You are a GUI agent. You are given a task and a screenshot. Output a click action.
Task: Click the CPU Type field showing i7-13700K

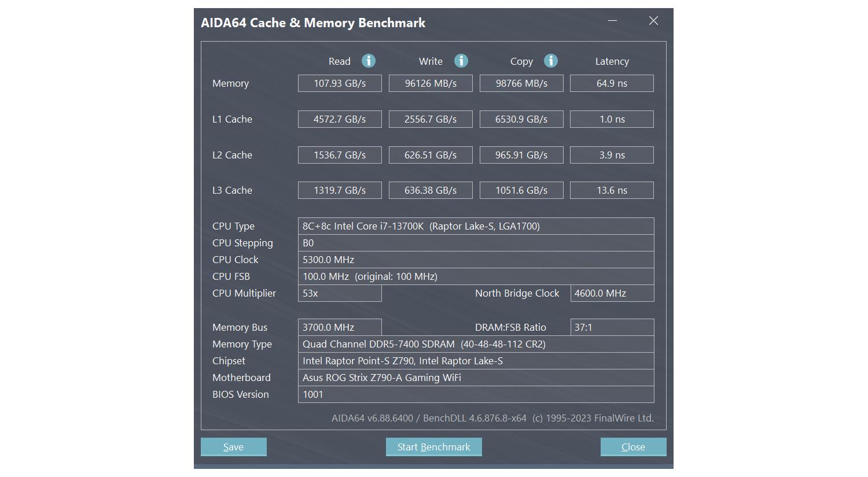[476, 226]
